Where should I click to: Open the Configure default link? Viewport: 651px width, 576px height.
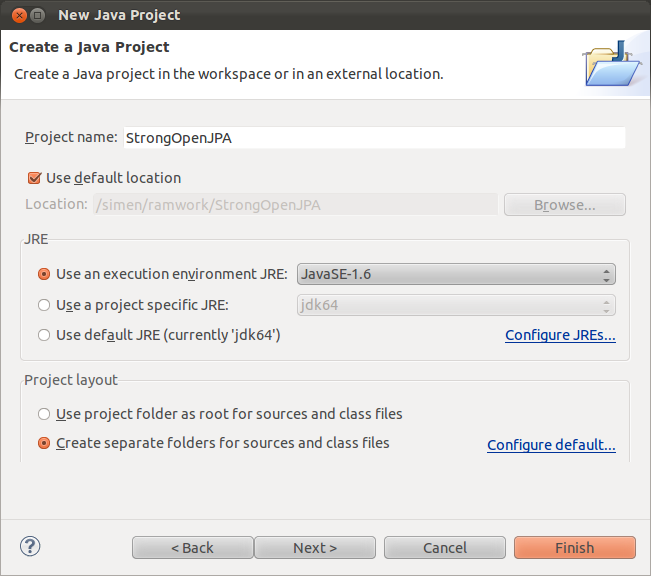[x=551, y=445]
